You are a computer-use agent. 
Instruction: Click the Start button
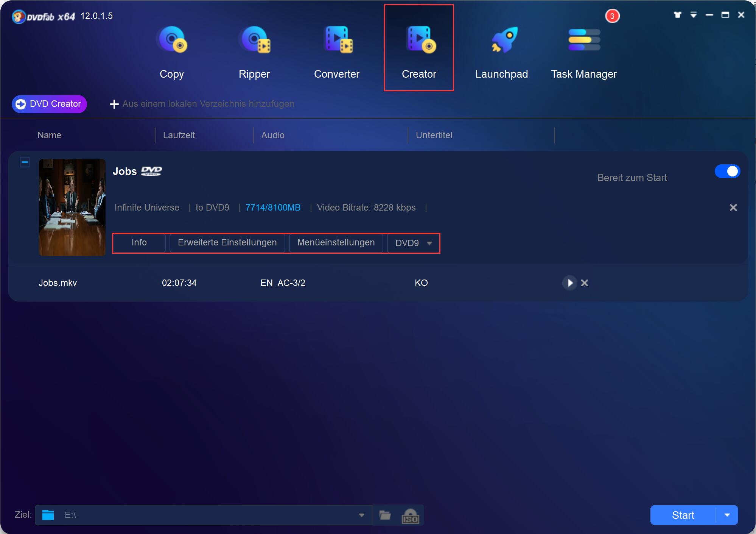pyautogui.click(x=683, y=515)
